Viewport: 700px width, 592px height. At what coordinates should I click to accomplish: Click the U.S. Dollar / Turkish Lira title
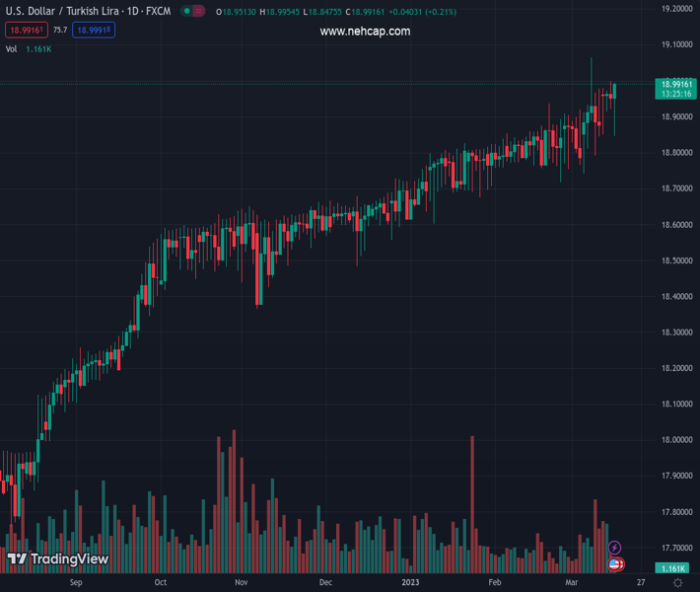pyautogui.click(x=88, y=12)
